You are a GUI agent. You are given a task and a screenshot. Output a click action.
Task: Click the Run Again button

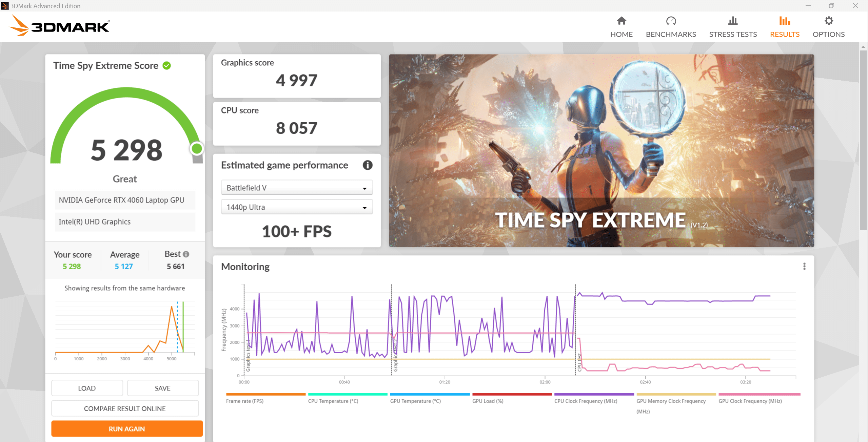pyautogui.click(x=127, y=429)
